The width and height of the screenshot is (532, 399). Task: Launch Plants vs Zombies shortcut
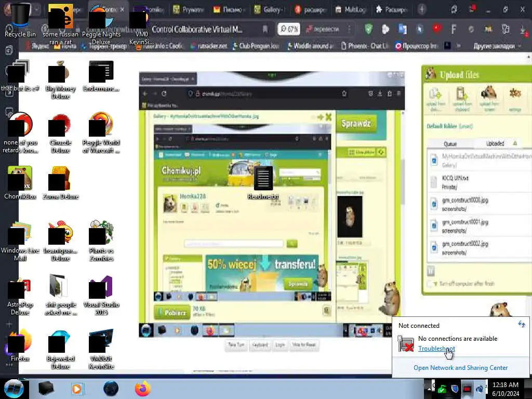click(101, 240)
